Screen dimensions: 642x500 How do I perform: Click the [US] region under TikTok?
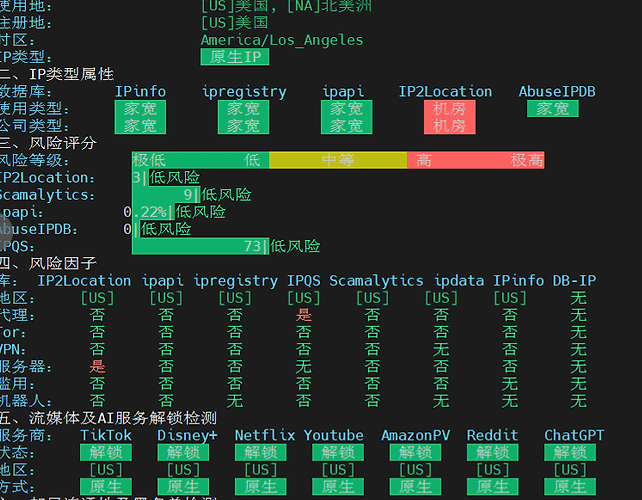[106, 470]
